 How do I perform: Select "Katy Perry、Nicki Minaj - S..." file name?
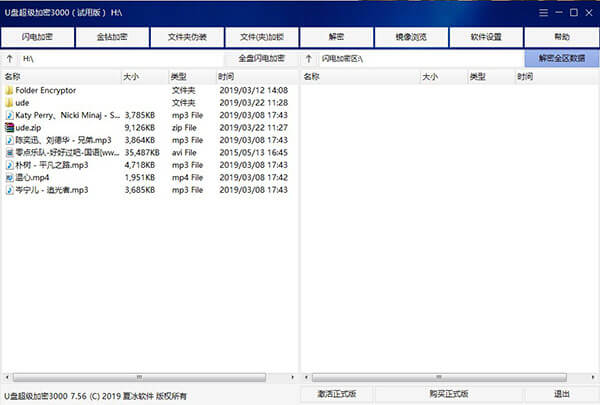click(68, 115)
